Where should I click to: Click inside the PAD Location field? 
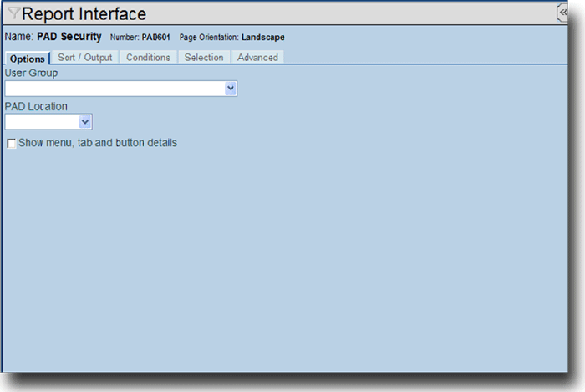(x=42, y=122)
